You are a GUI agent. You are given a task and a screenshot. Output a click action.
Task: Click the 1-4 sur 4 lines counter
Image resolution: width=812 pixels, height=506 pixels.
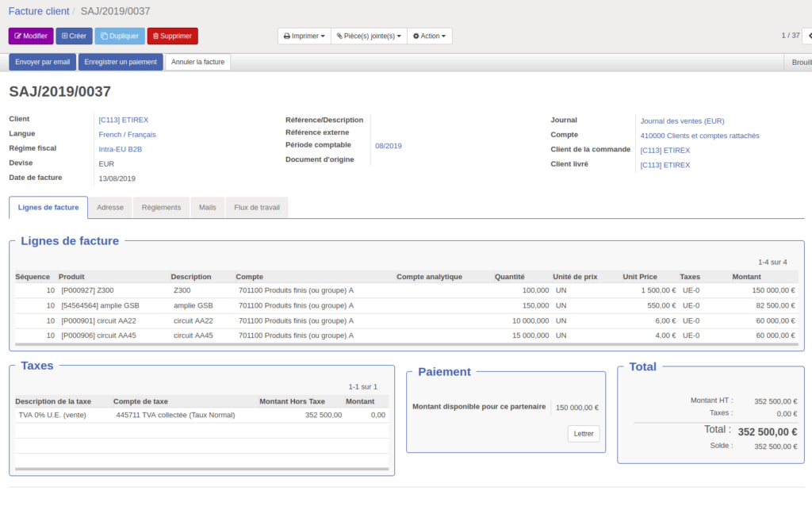(x=772, y=263)
